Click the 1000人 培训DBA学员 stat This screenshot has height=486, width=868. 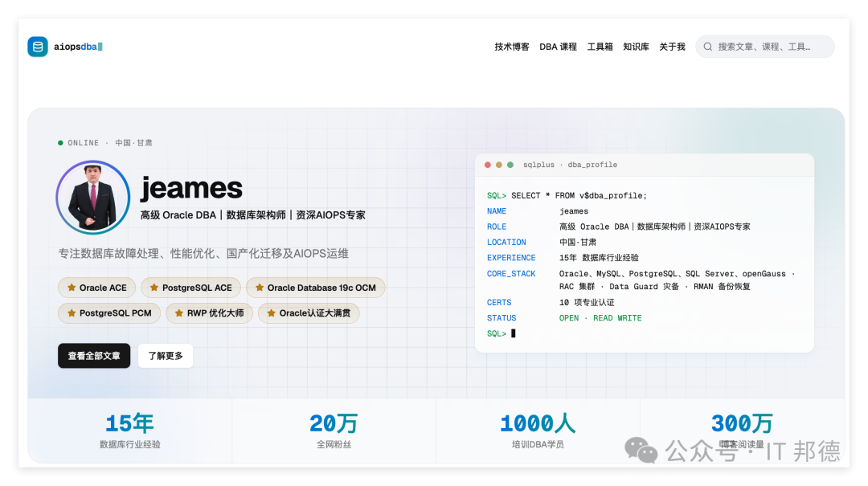tap(538, 431)
